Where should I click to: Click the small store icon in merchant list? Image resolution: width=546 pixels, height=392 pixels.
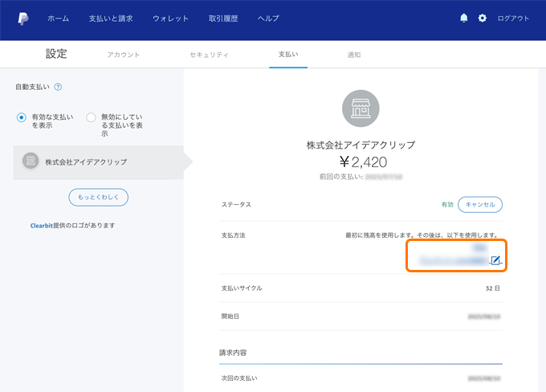[x=31, y=161]
